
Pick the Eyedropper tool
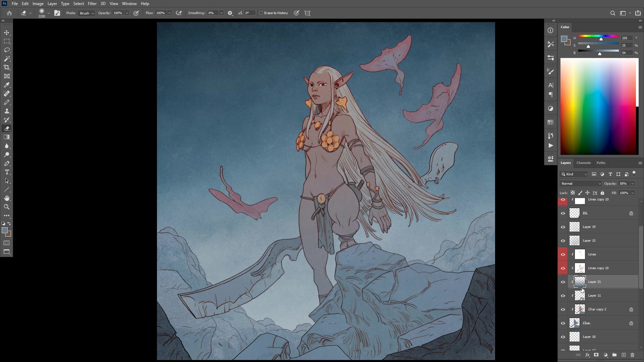[x=7, y=85]
